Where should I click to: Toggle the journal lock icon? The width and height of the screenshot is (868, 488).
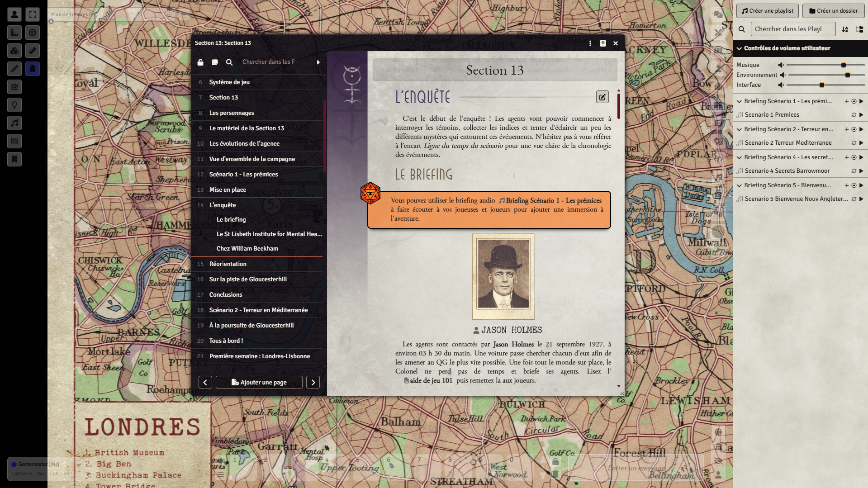pyautogui.click(x=200, y=62)
